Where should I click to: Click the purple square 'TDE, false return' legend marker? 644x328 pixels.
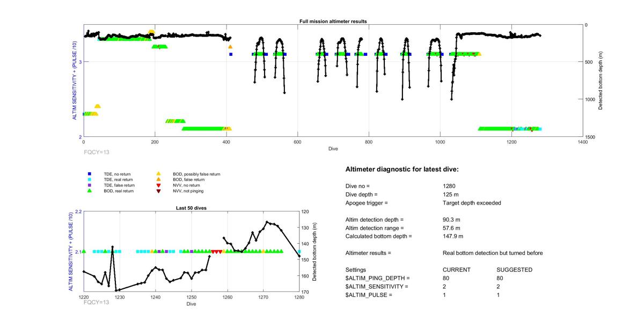click(x=90, y=185)
